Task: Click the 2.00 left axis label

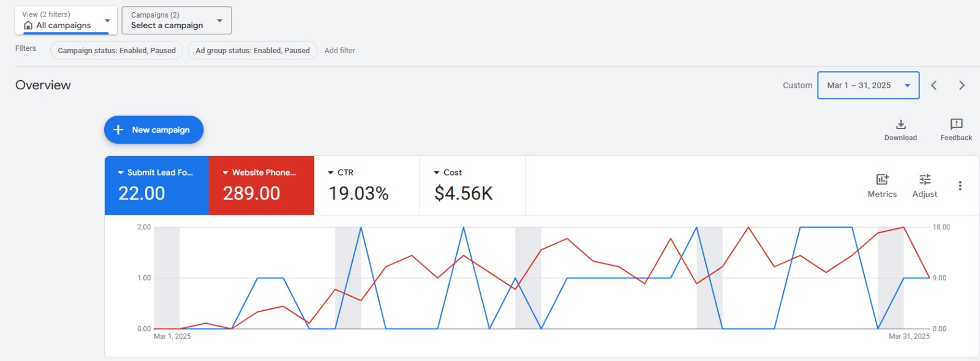Action: [x=144, y=227]
